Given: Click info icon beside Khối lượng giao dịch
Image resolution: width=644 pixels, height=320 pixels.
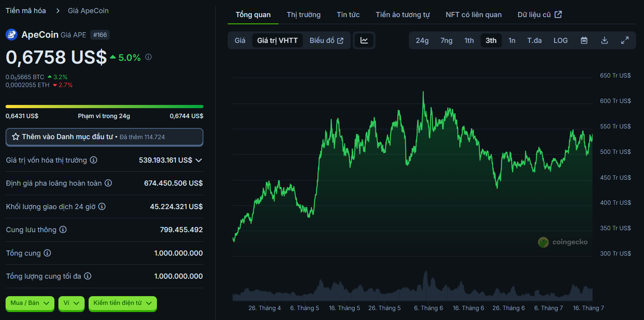Looking at the screenshot, I should (x=102, y=207).
